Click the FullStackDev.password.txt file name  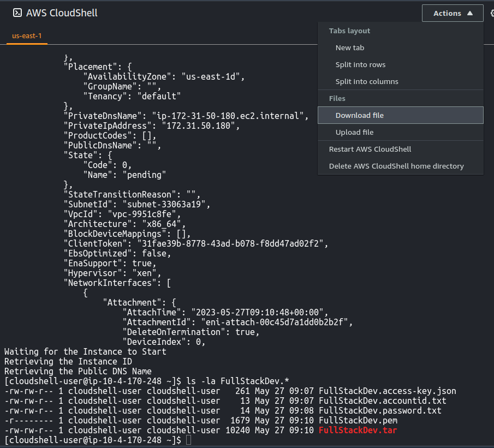pyautogui.click(x=380, y=410)
